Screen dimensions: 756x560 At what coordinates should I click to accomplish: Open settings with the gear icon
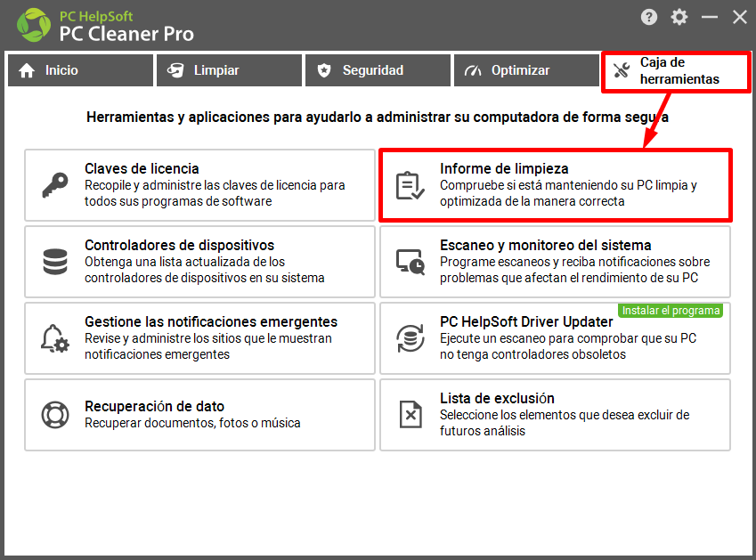point(679,17)
